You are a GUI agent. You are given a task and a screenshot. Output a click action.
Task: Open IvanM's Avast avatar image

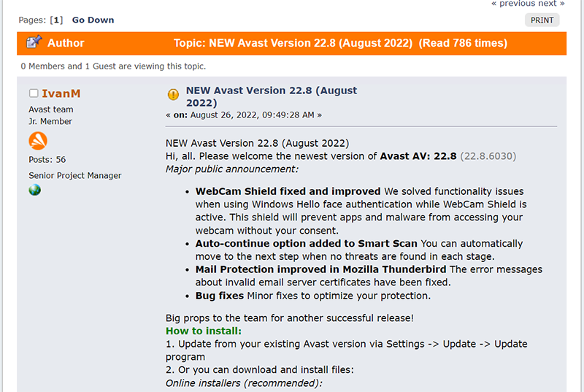pos(38,141)
